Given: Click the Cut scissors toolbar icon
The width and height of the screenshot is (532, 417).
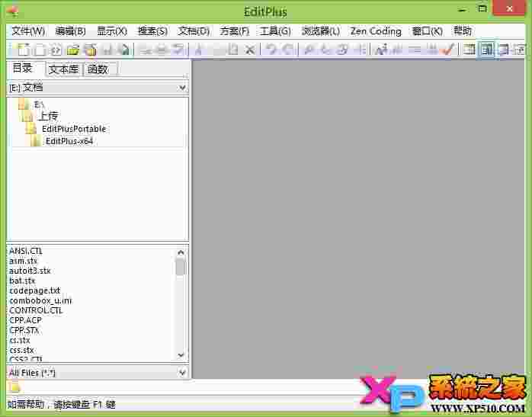Looking at the screenshot, I should tap(198, 50).
